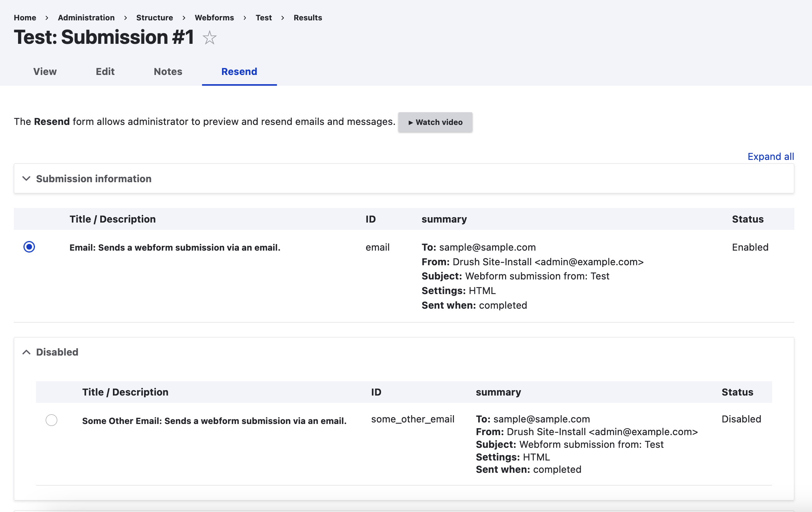Click the Submission information chevron icon
The width and height of the screenshot is (812, 512).
[x=26, y=179]
